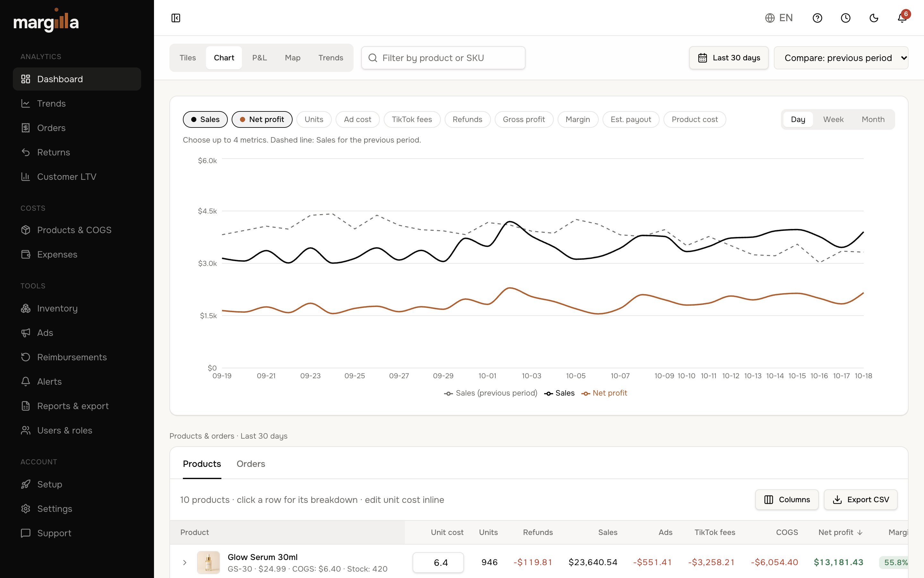Enable the TikTok fees metric chip
Screen dimensions: 924x578
[x=412, y=119]
